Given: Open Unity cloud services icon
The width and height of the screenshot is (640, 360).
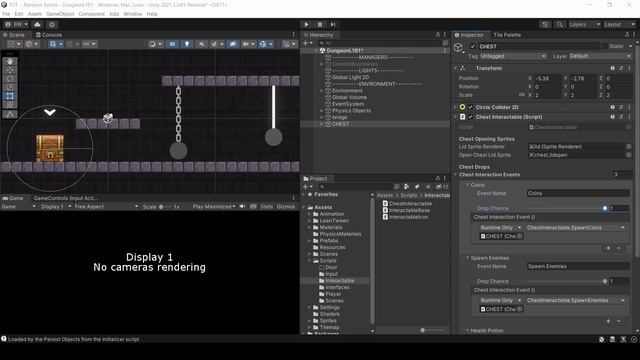Looking at the screenshot, I should [x=37, y=24].
